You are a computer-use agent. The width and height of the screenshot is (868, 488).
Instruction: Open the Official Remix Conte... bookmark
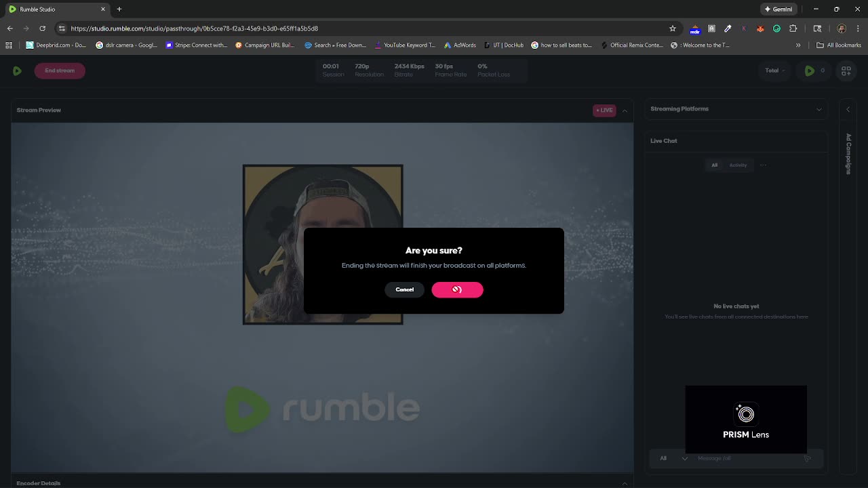(632, 45)
